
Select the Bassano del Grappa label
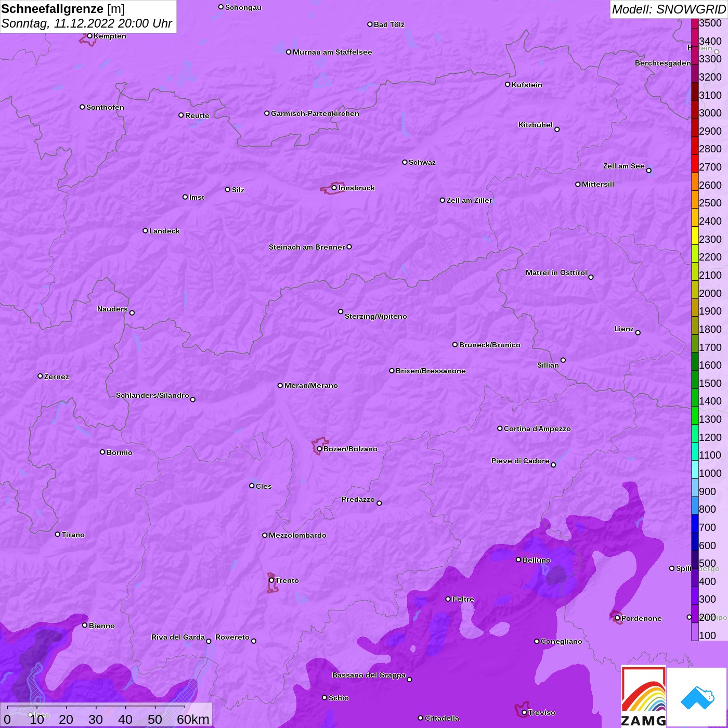[369, 675]
